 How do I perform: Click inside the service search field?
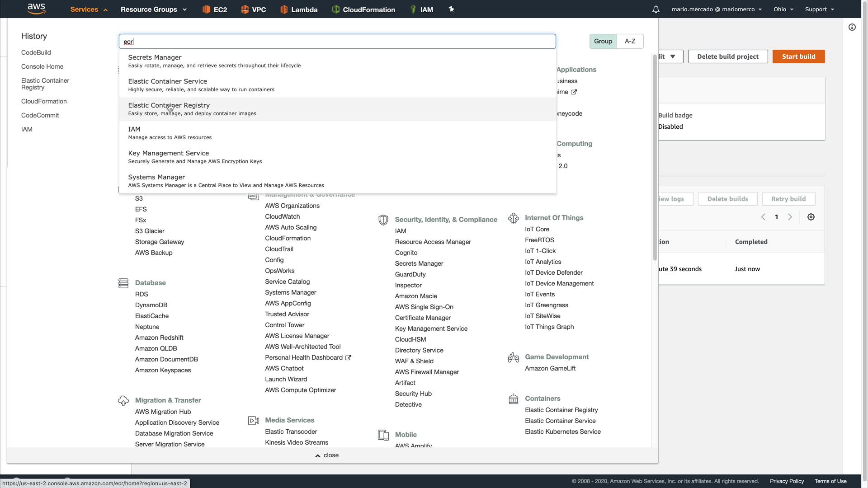point(337,42)
